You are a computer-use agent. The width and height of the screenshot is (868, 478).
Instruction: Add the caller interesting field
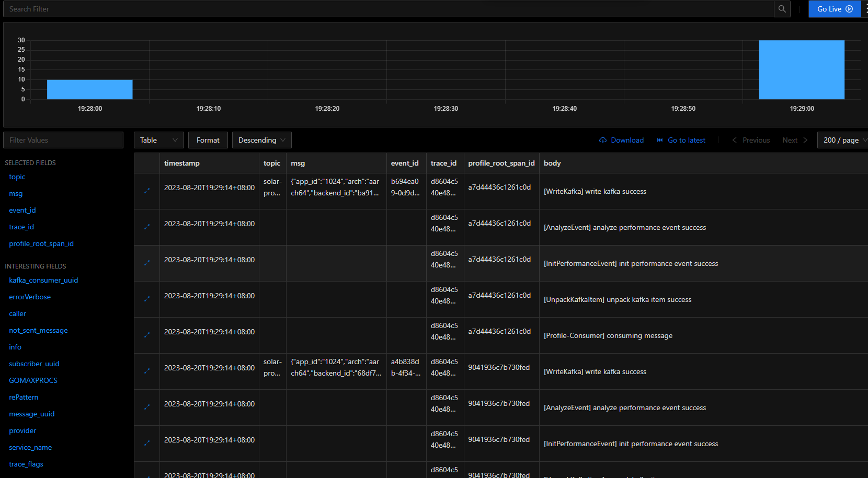pos(17,313)
